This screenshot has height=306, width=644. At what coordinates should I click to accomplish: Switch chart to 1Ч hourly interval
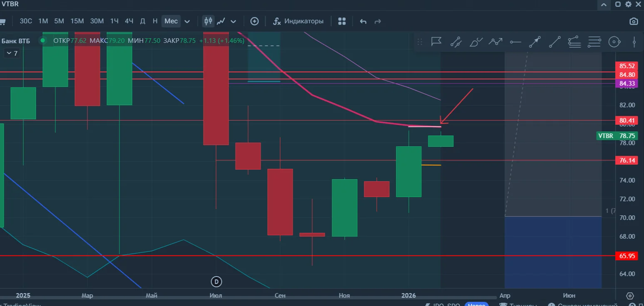pyautogui.click(x=114, y=21)
